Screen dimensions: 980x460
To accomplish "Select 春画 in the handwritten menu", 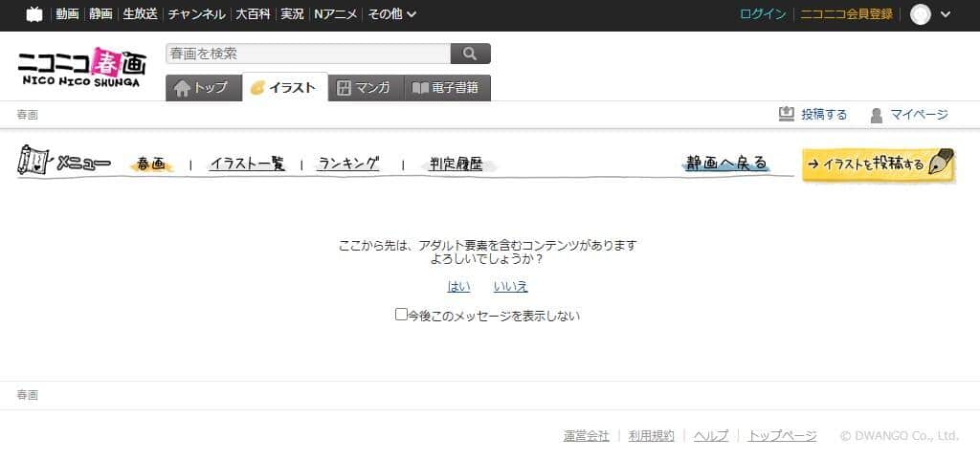I will pos(152,164).
